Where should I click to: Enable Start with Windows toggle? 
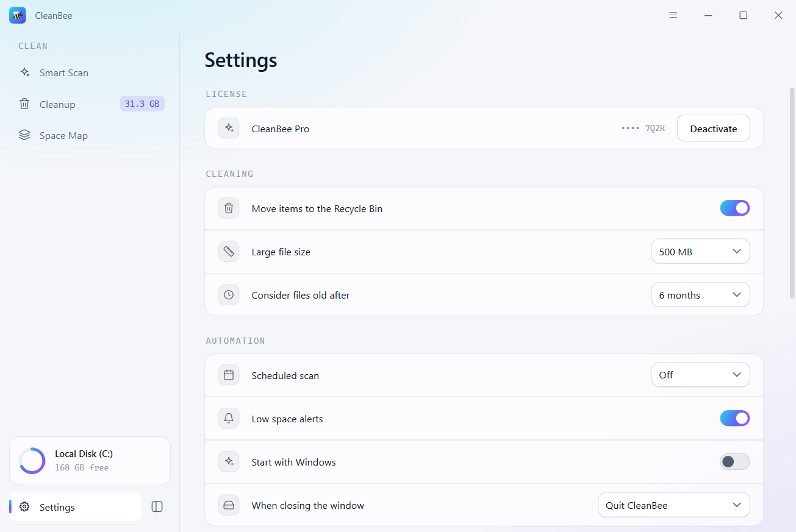pos(735,462)
